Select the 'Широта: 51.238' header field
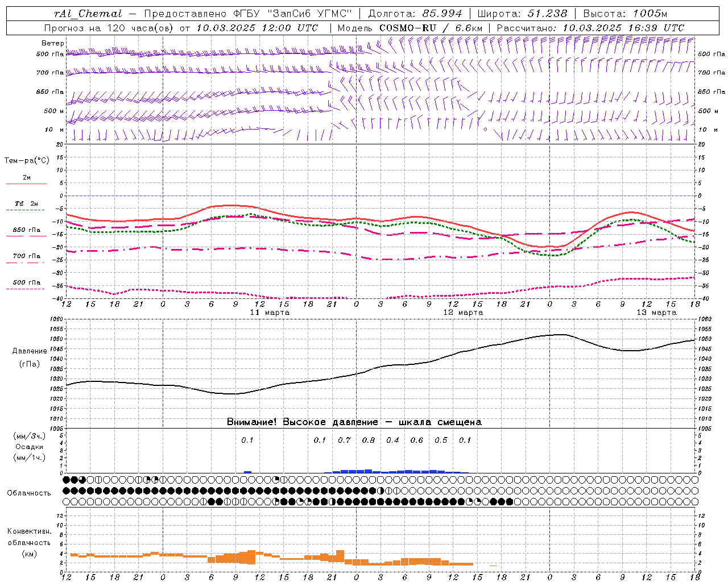This screenshot has width=728, height=582. tap(522, 14)
